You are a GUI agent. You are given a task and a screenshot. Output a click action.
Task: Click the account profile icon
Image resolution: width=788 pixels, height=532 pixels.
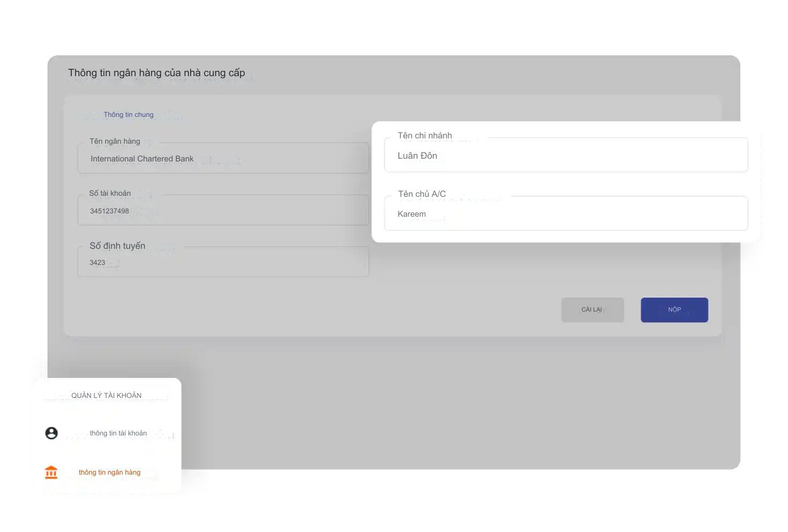pyautogui.click(x=52, y=433)
